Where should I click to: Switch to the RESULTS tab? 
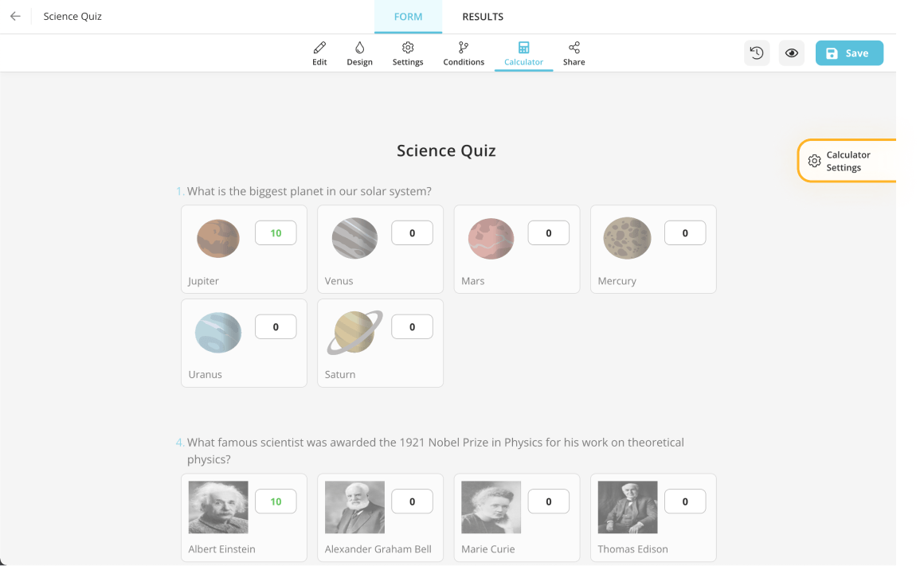[483, 17]
